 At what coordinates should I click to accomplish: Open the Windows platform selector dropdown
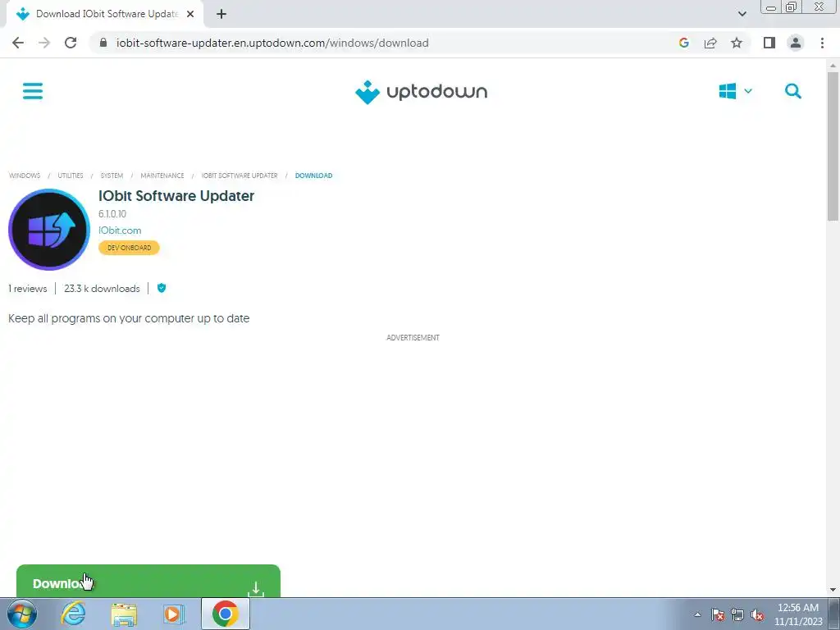pos(735,91)
